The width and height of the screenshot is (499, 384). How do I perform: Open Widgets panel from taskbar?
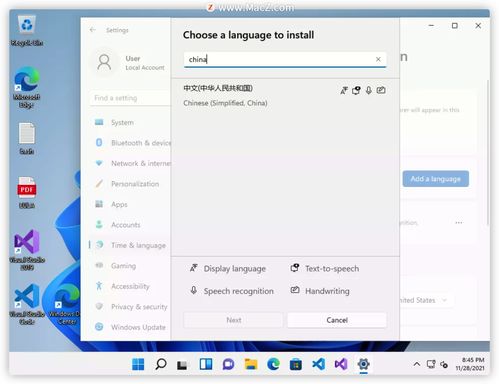(x=206, y=364)
